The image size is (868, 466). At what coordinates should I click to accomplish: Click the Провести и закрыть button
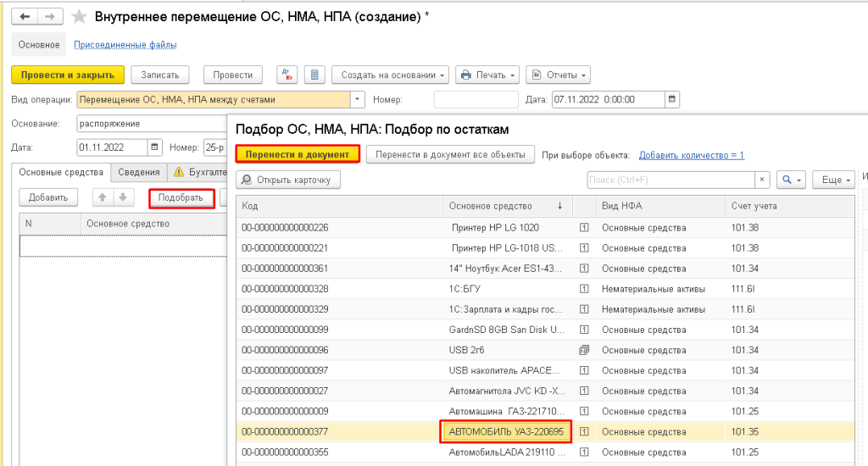coord(68,75)
